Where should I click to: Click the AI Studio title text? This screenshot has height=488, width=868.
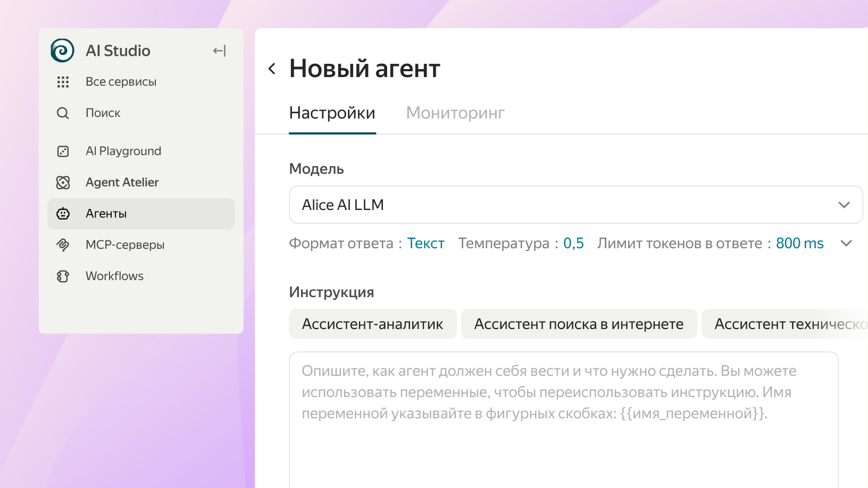tap(118, 51)
